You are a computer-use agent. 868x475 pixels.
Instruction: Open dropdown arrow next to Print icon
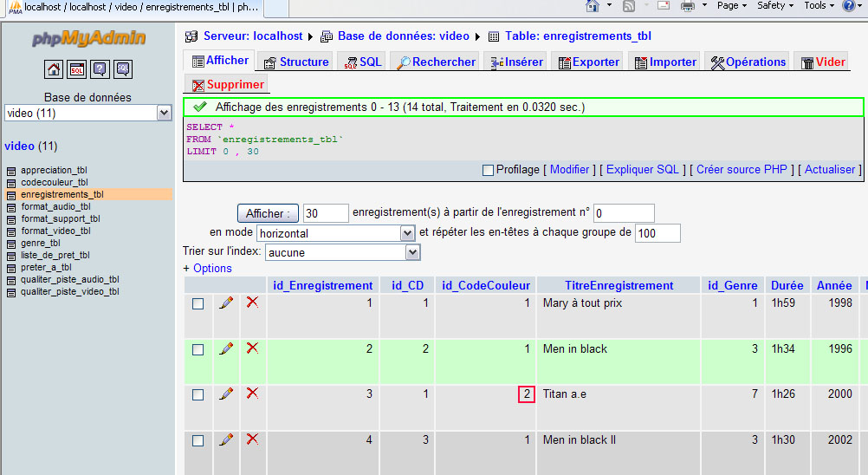pyautogui.click(x=704, y=5)
